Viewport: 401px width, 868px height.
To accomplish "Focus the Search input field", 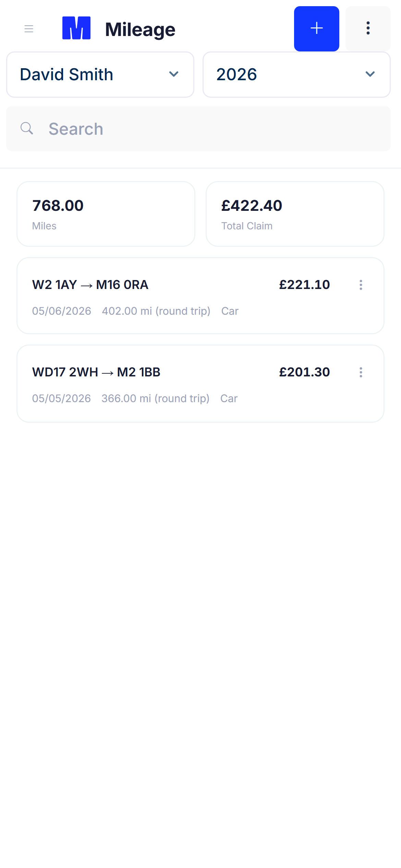I will tap(198, 129).
